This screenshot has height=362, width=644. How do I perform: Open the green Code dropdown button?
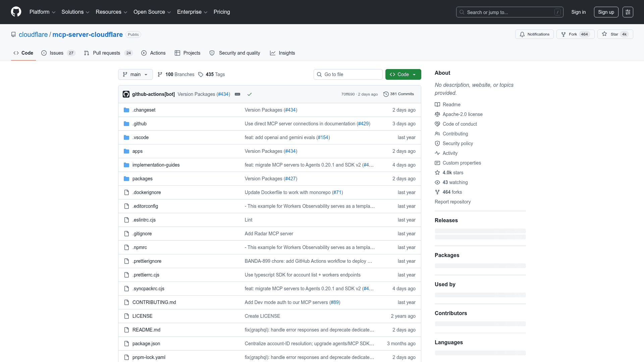[x=403, y=74]
